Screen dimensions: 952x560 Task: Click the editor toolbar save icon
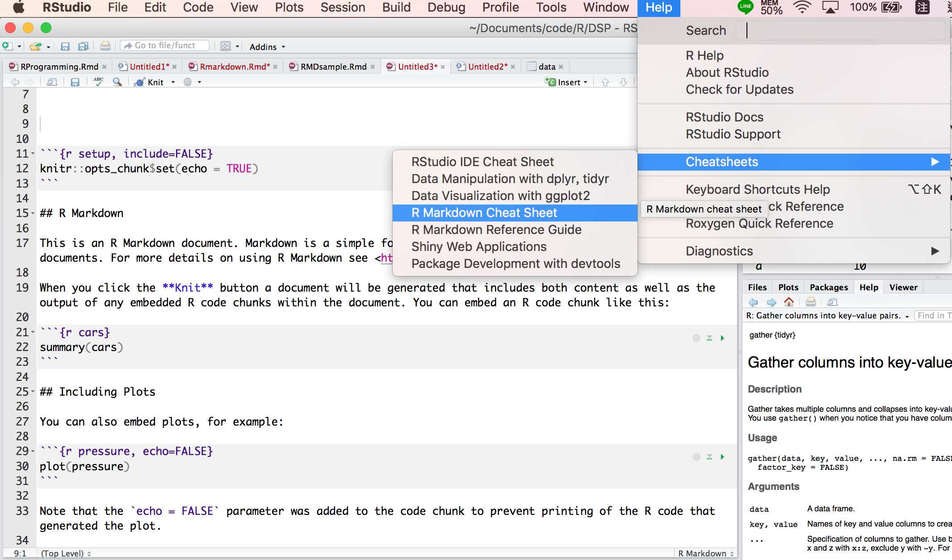tap(75, 82)
